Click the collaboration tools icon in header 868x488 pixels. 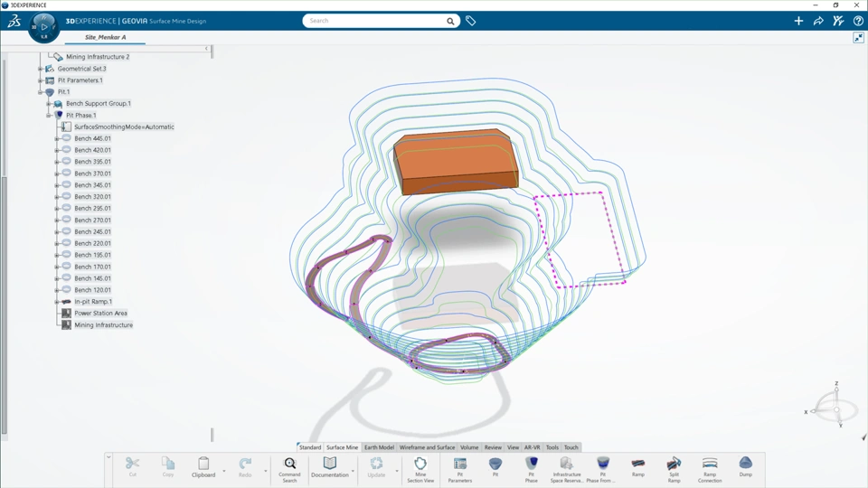coord(838,21)
